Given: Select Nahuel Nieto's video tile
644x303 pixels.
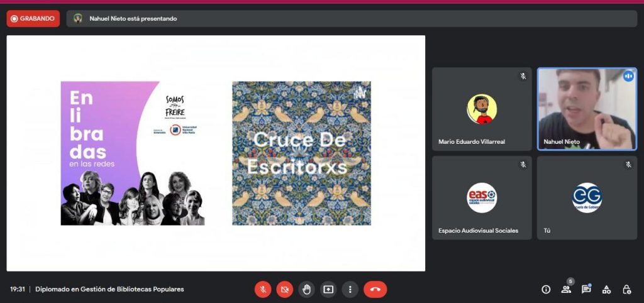Looking at the screenshot, I should point(587,109).
